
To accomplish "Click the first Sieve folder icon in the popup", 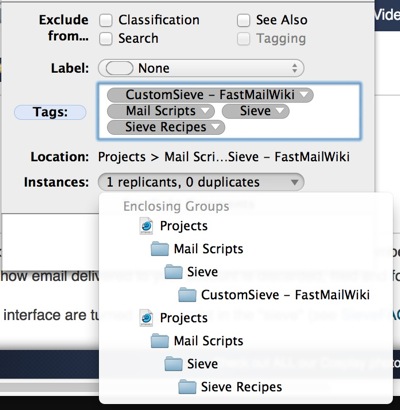I will click(173, 272).
